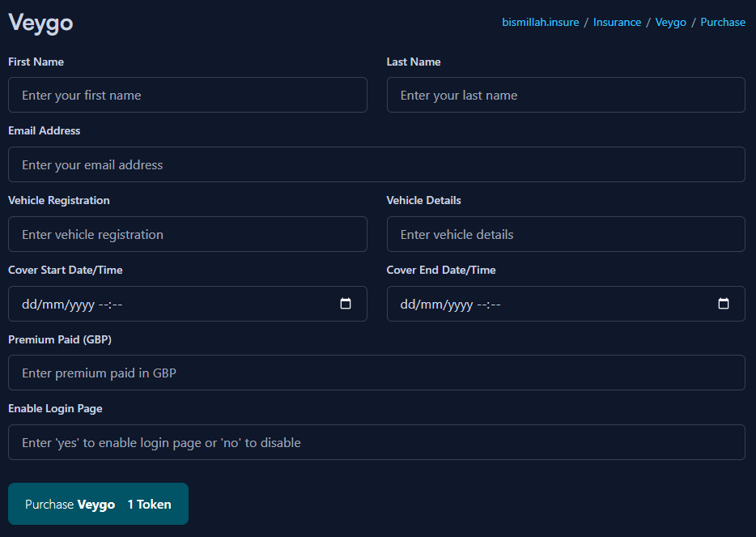Viewport: 756px width, 537px height.
Task: Open the Cover Start Date calendar picker icon
Action: 346,303
